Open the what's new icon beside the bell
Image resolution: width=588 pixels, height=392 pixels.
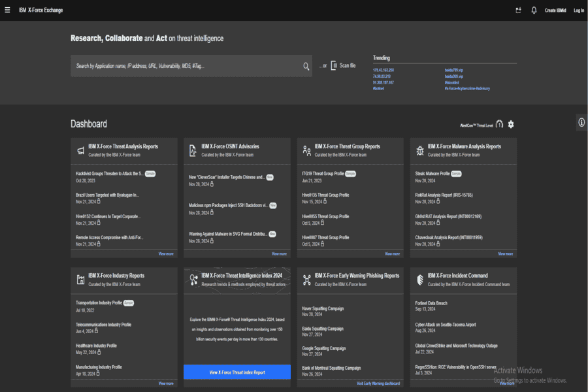click(x=518, y=10)
